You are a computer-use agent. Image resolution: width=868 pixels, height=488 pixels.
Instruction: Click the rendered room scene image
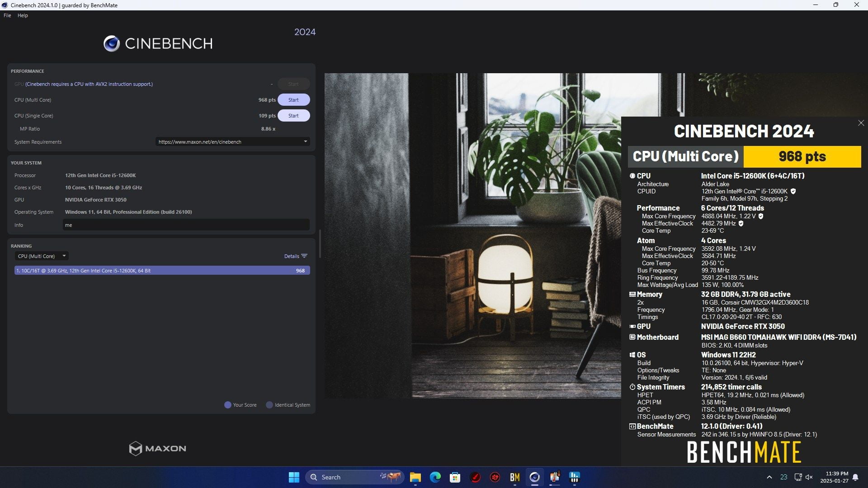[x=472, y=235]
